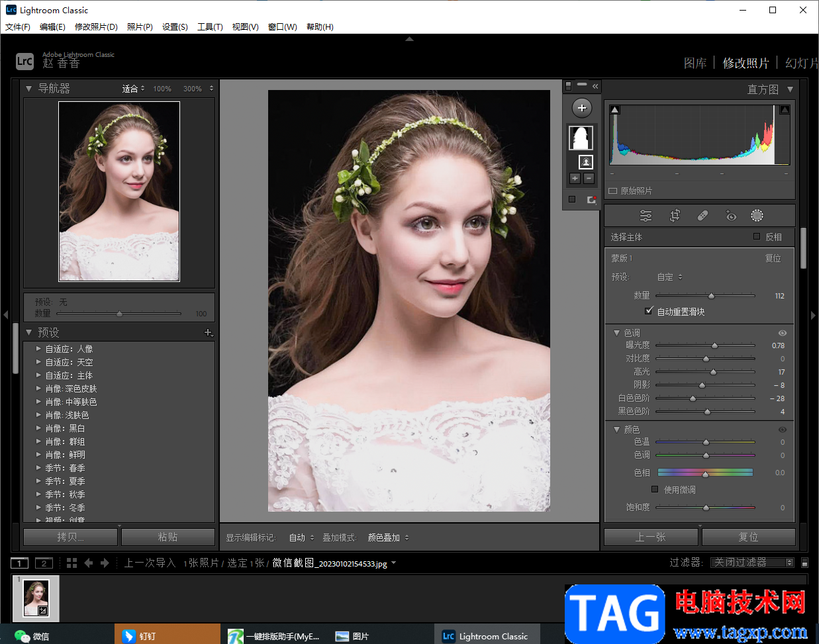Open the 修改照片(D) menu

[x=96, y=27]
